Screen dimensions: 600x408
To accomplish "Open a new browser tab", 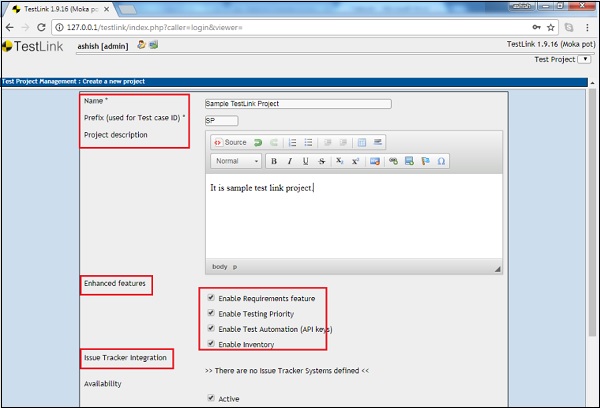I will coord(127,10).
